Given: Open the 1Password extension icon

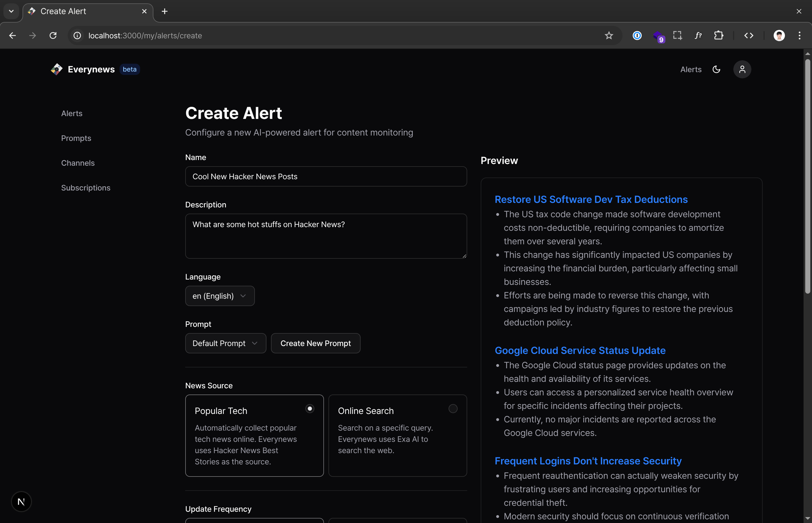Looking at the screenshot, I should (637, 35).
